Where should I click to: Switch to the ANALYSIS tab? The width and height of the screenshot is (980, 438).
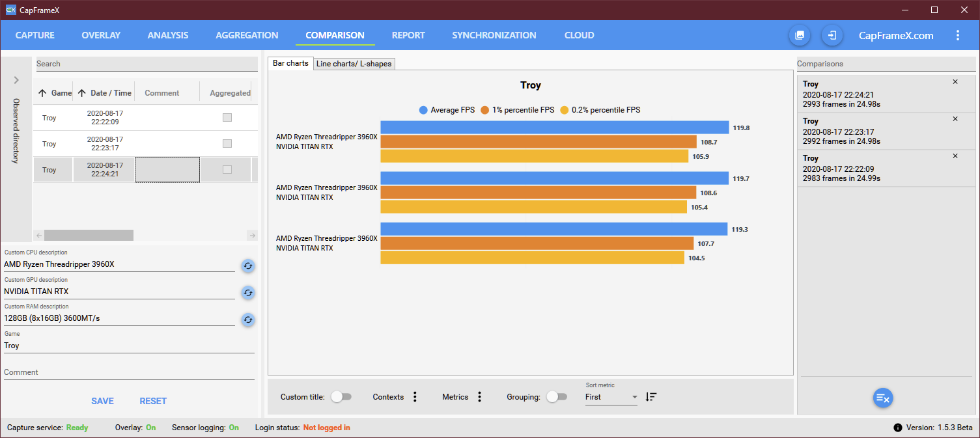click(x=168, y=35)
